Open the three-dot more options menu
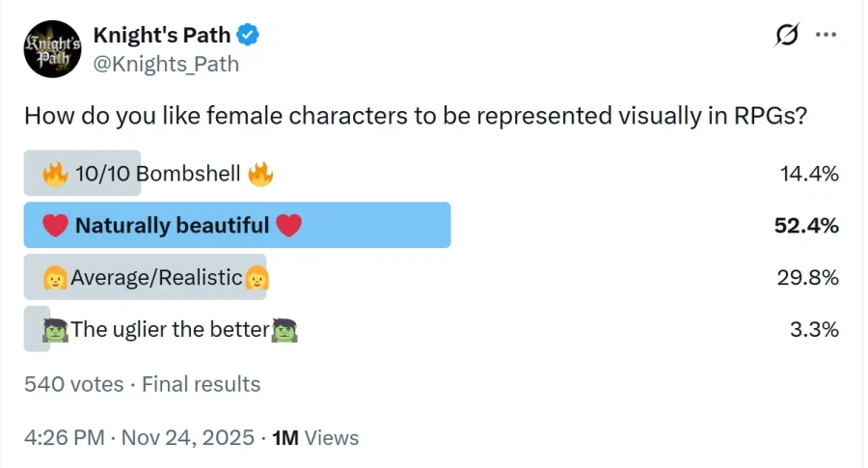The height and width of the screenshot is (468, 868). coord(826,36)
